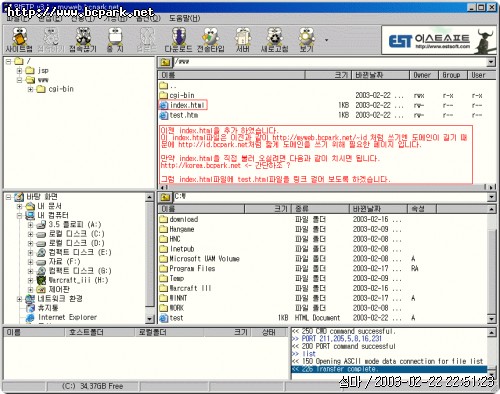Screen dimensions: 500x394
Task: Select the cgi-bin folder in remote file list
Action: (177, 95)
